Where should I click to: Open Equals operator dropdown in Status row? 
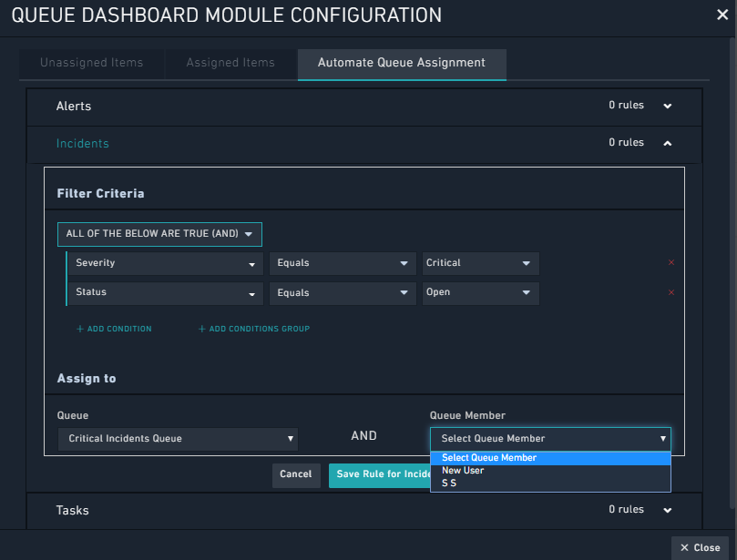(x=343, y=293)
